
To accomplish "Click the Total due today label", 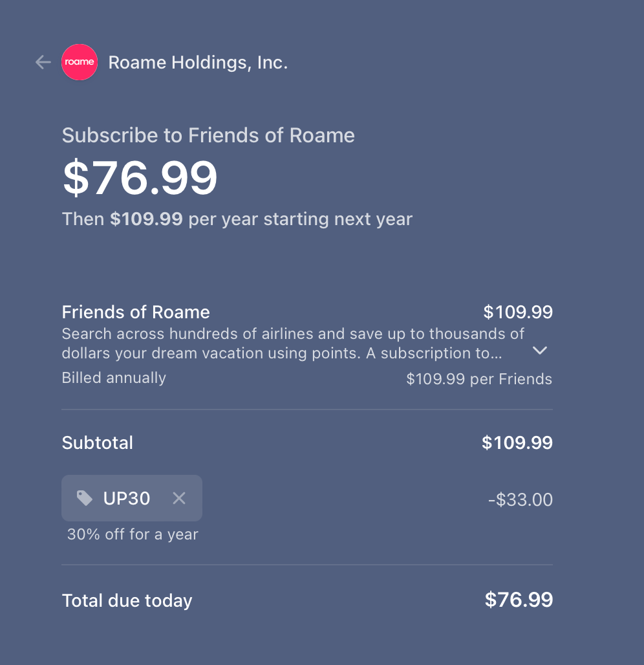I will pyautogui.click(x=127, y=600).
